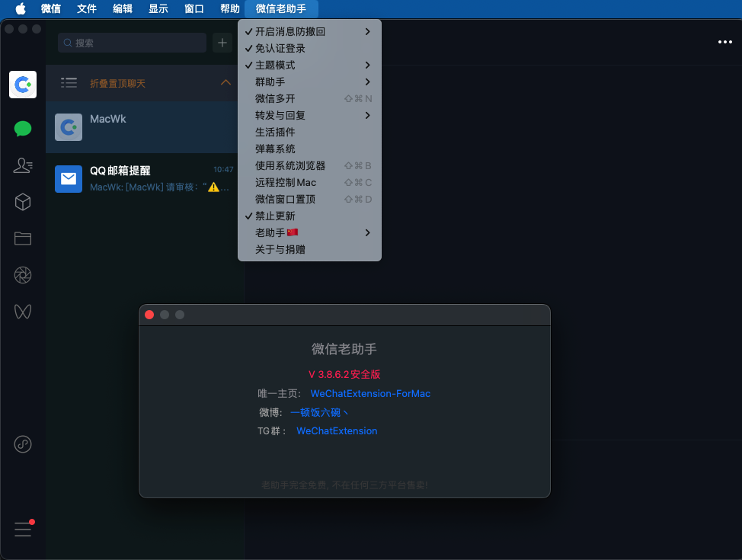Open the Favorites cube icon
742x560 pixels.
click(x=23, y=202)
